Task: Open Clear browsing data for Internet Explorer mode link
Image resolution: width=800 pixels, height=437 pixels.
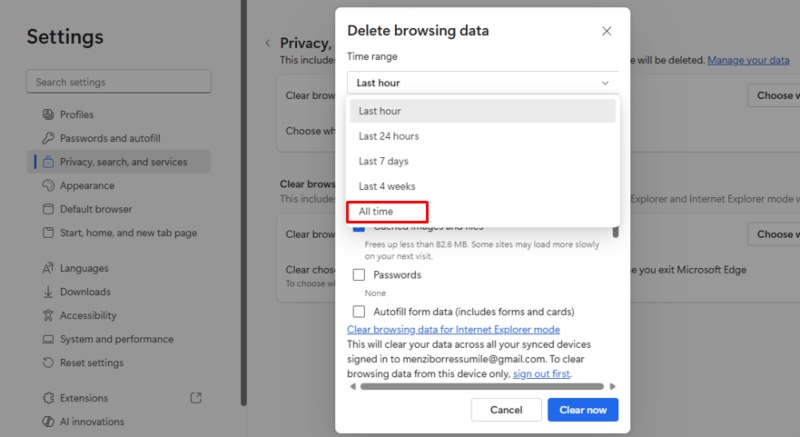Action: coord(453,329)
